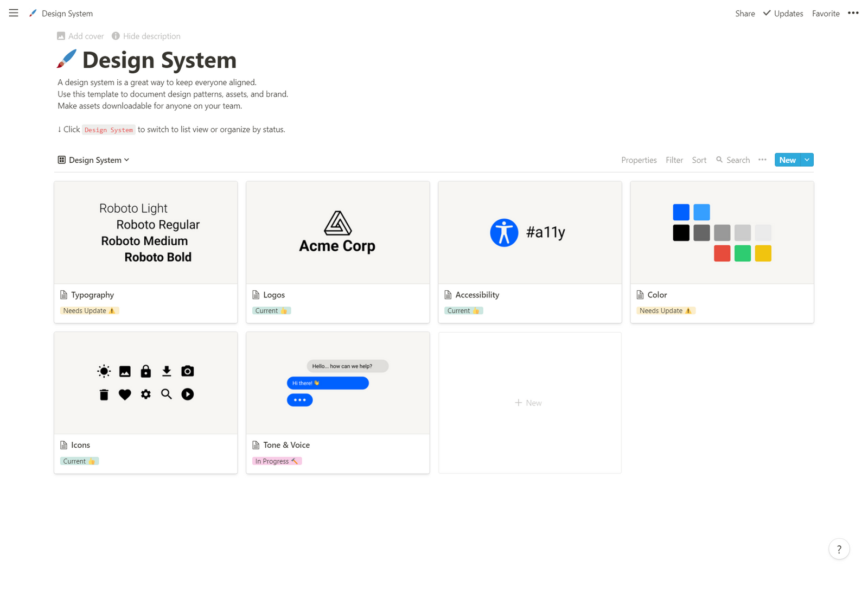
Task: Click the dark blue color swatch
Action: [681, 212]
